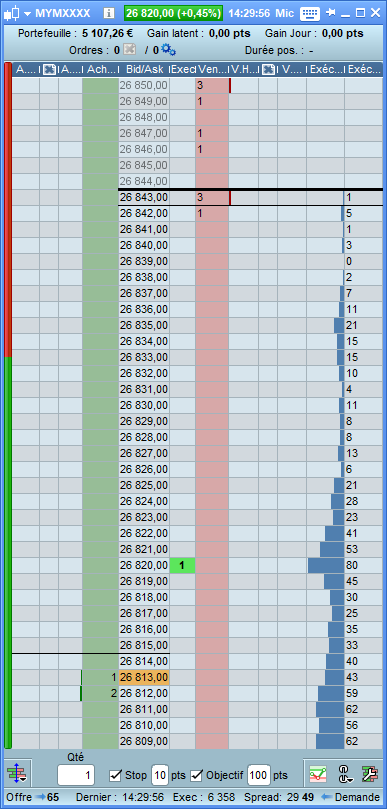
Task: Open the wrench settings icon at bottom right
Action: point(370,775)
